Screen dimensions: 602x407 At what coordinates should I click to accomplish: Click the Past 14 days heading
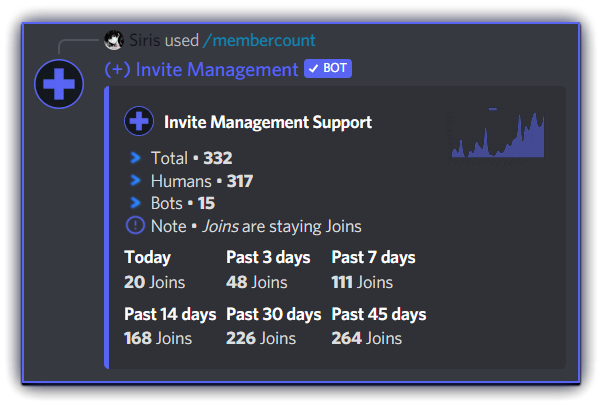pyautogui.click(x=170, y=314)
